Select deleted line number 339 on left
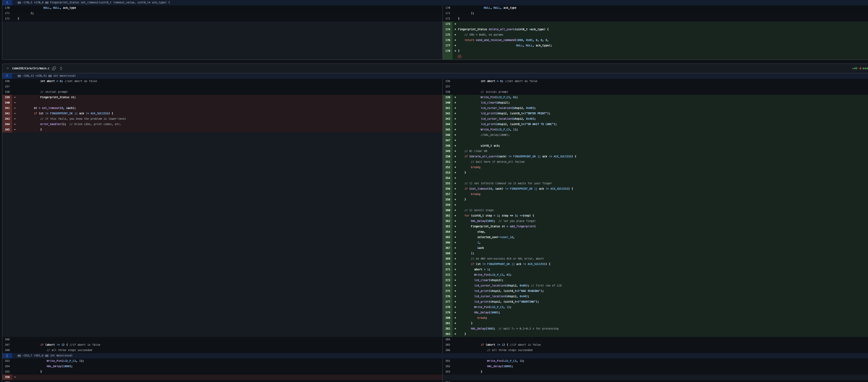Image resolution: width=868 pixels, height=382 pixels. click(7, 98)
